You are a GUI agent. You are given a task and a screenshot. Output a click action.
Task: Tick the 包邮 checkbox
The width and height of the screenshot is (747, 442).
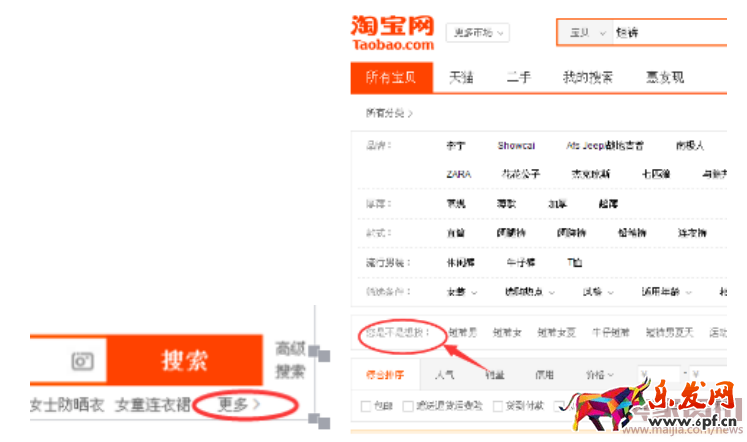(366, 406)
